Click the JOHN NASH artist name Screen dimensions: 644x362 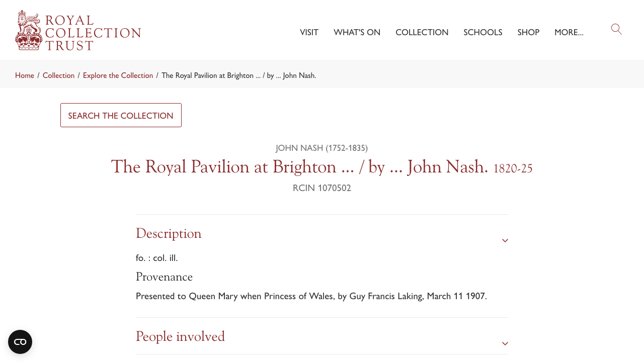pos(321,147)
